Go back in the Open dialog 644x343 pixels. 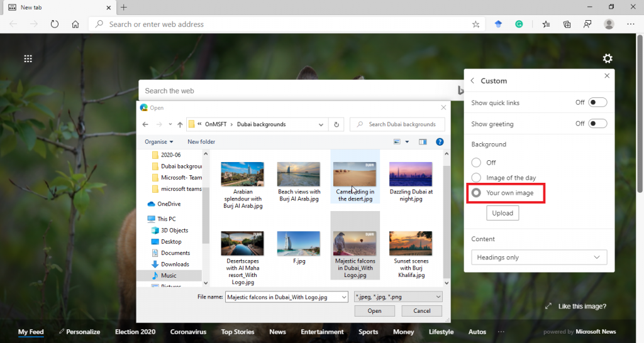click(145, 124)
